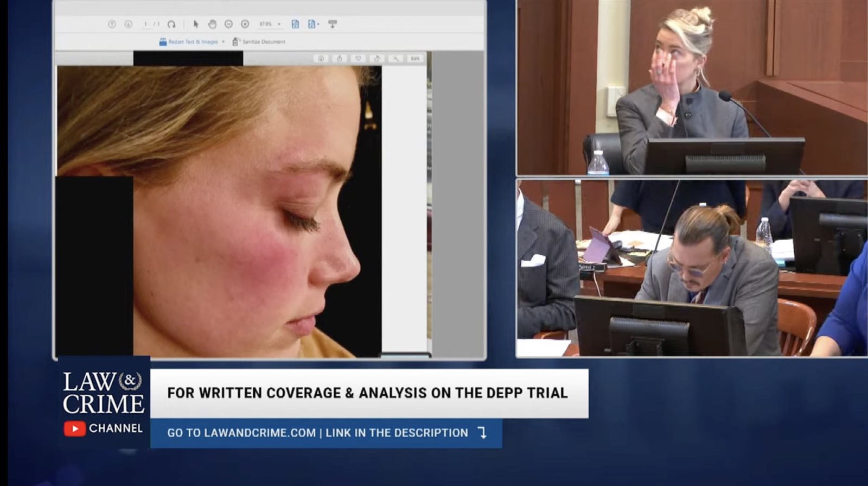Click the fit page view icon
868x486 pixels.
295,24
